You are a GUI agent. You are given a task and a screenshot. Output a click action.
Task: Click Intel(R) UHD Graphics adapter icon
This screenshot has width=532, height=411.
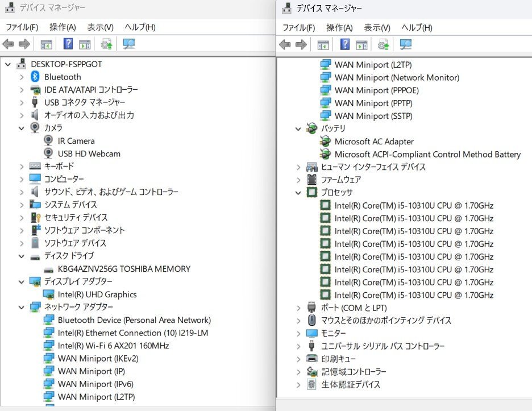tap(48, 294)
